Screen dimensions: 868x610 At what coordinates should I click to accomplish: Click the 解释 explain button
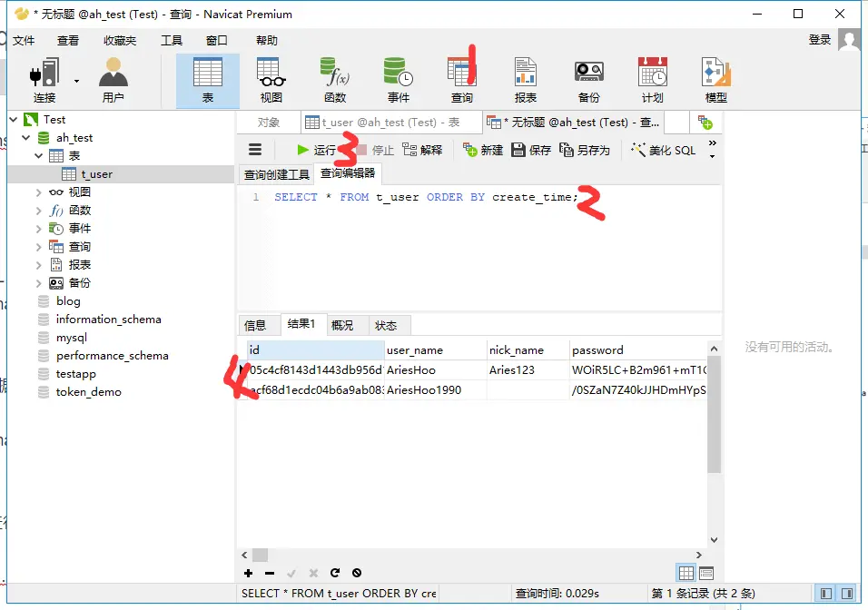coord(422,150)
